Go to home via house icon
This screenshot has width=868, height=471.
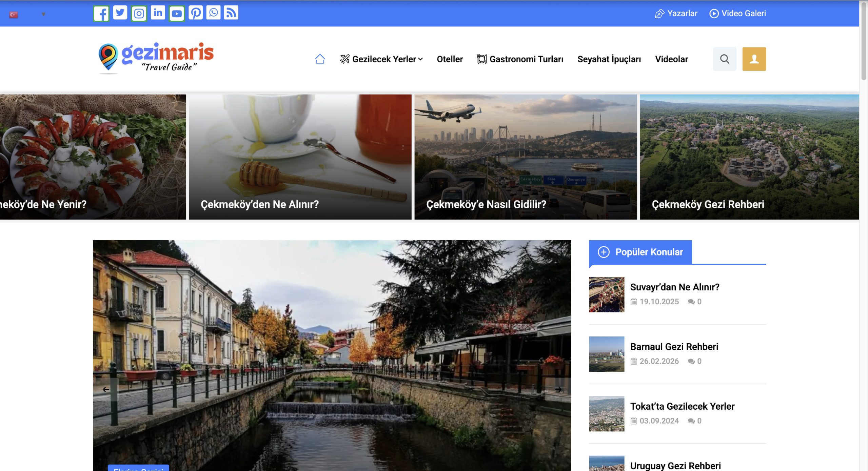pyautogui.click(x=320, y=59)
